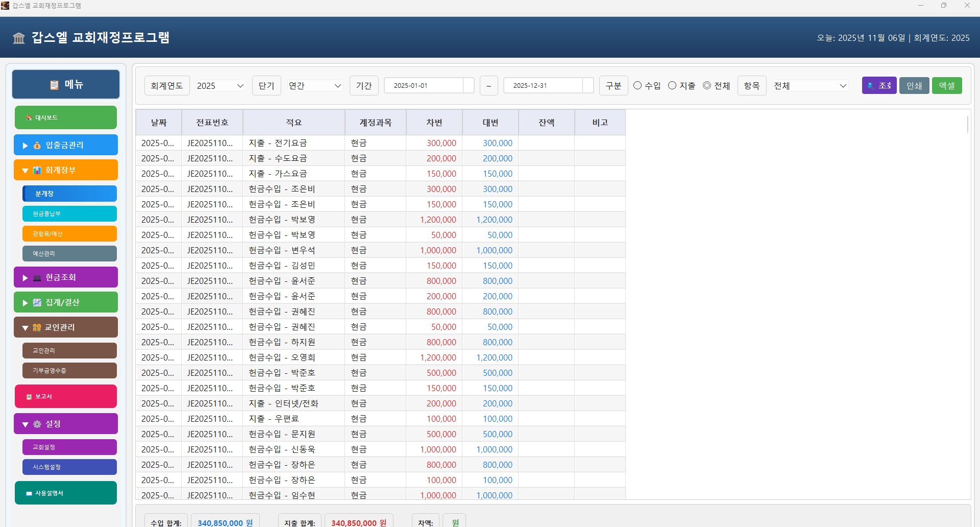Select the 입출금관리 coin icon
The width and height of the screenshot is (980, 527).
coord(36,145)
